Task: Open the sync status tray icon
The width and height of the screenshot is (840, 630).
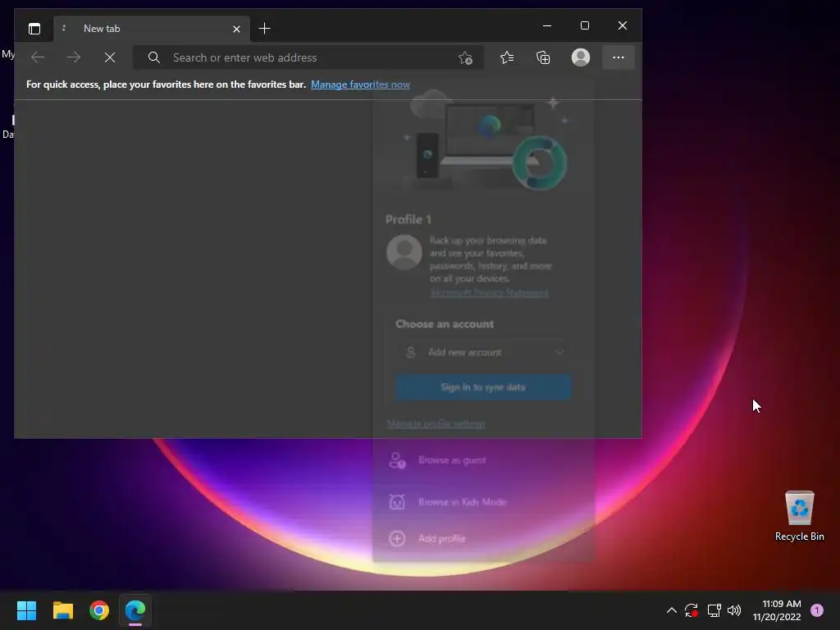Action: (691, 610)
